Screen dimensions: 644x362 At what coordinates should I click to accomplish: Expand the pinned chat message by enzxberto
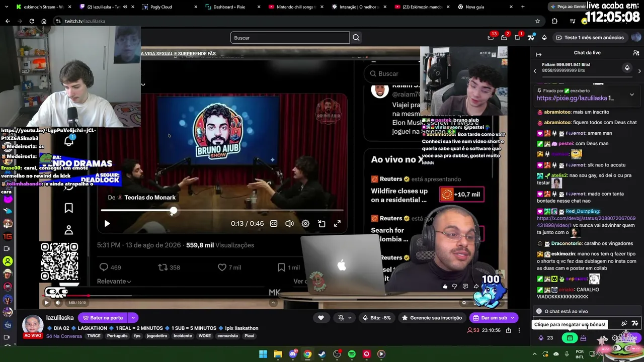(x=632, y=95)
